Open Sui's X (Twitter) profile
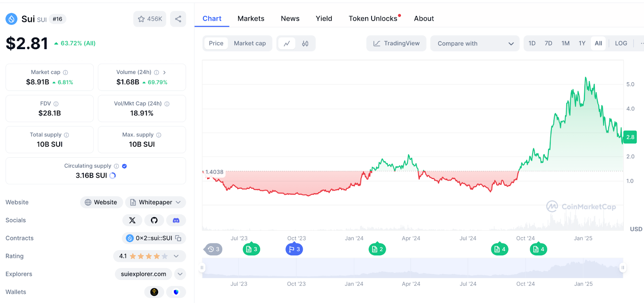644x303 pixels. point(132,220)
